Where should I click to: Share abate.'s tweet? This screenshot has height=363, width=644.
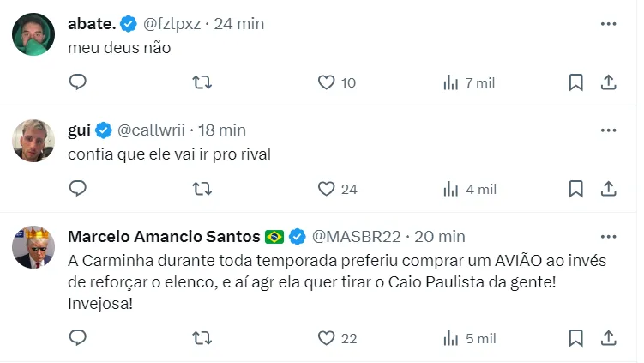click(x=608, y=82)
